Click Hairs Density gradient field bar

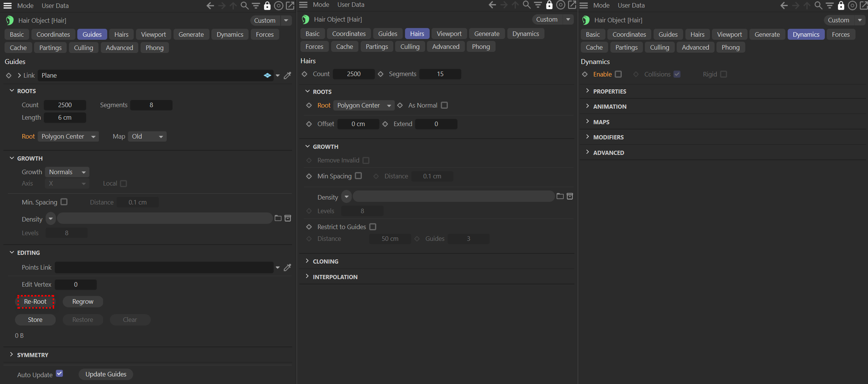click(x=454, y=196)
